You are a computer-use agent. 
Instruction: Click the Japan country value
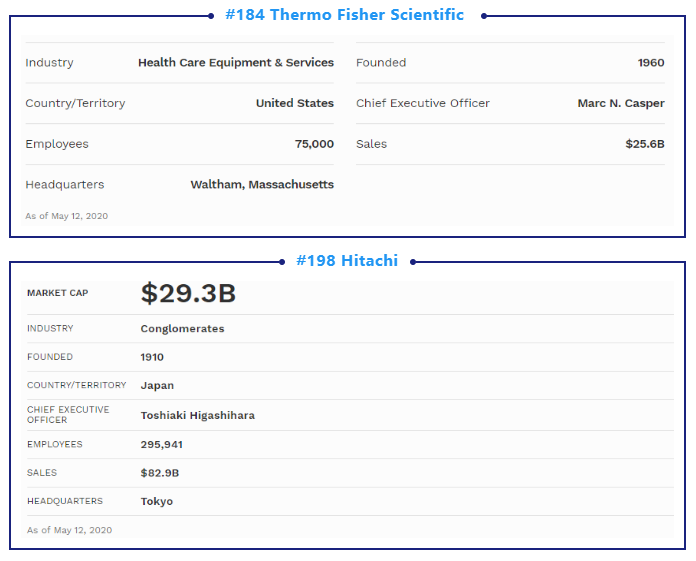(157, 386)
